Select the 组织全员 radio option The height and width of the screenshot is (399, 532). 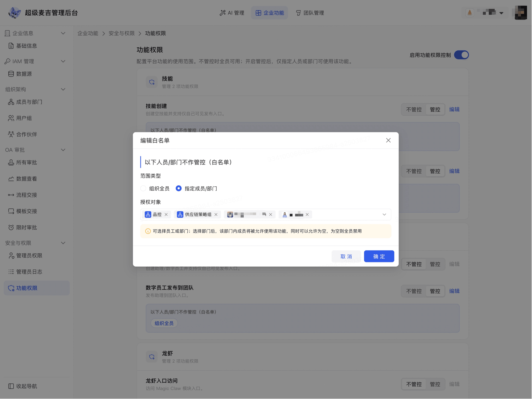(x=143, y=189)
